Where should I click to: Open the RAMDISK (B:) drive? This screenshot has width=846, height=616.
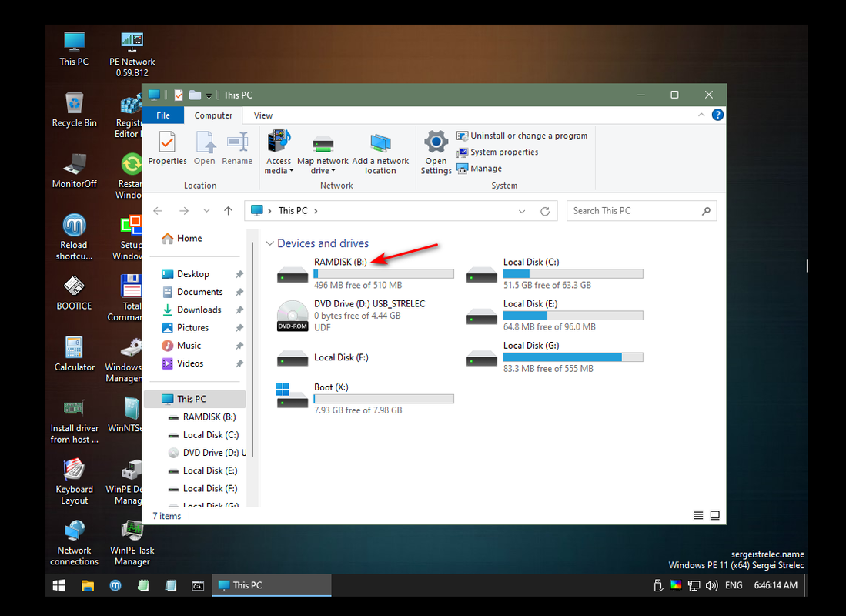coord(365,273)
